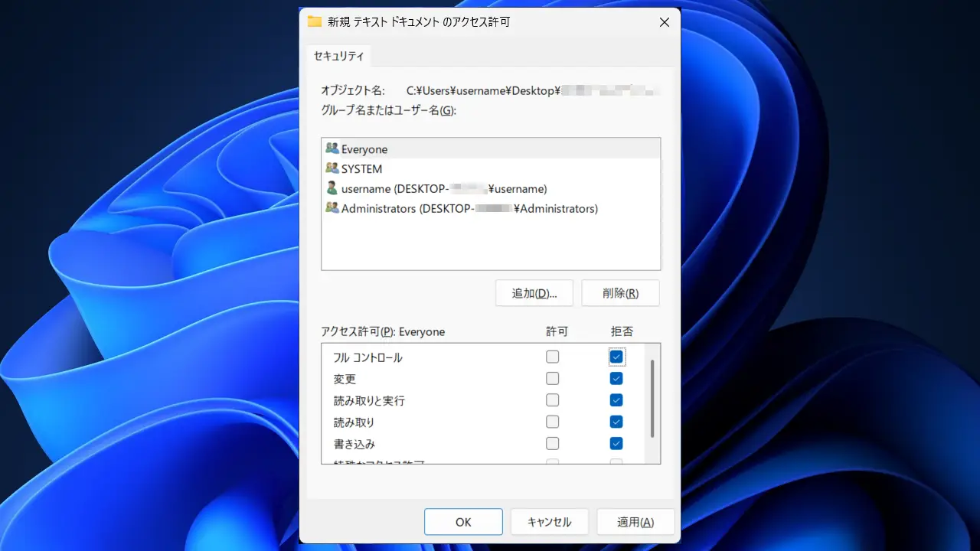Open the セキュリティ tab
980x551 pixels.
pos(339,56)
